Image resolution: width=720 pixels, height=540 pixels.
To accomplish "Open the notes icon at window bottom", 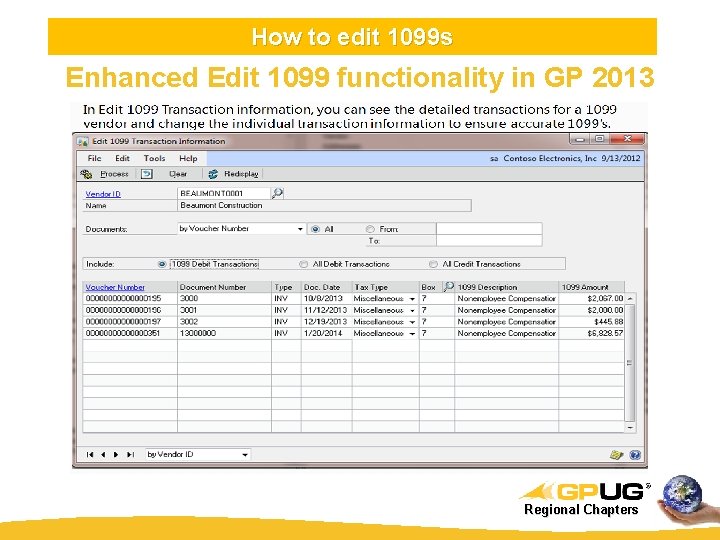I will 616,455.
